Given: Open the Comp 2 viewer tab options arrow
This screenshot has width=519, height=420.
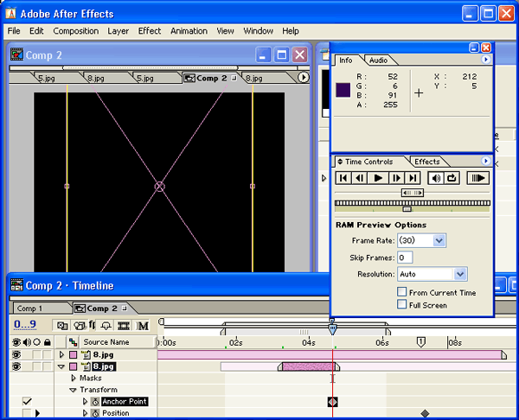Looking at the screenshot, I should 303,78.
